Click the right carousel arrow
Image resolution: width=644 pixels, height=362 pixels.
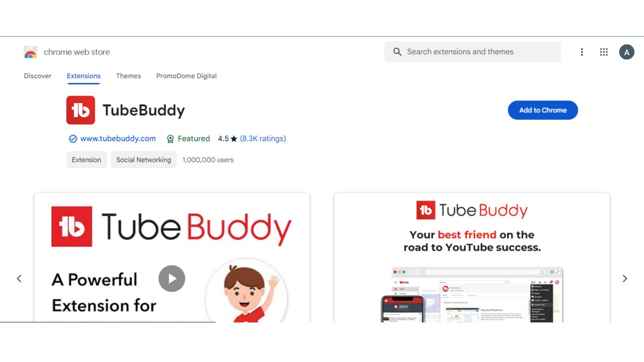(626, 278)
